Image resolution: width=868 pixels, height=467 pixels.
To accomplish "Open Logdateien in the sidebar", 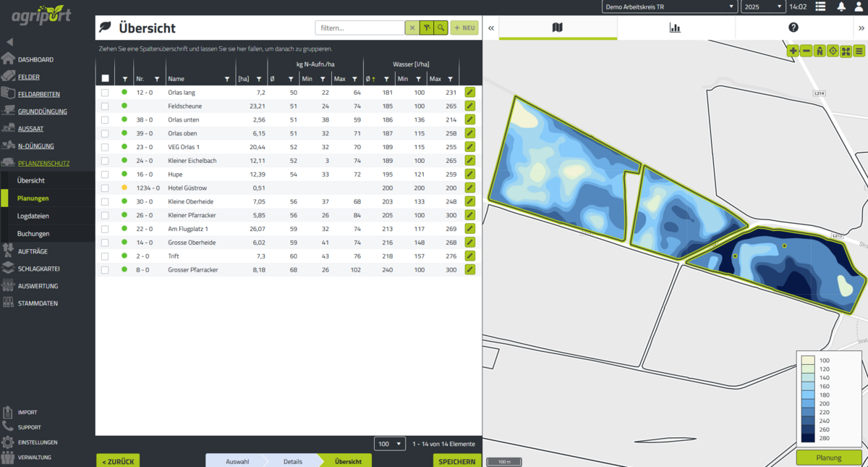I will 33,216.
